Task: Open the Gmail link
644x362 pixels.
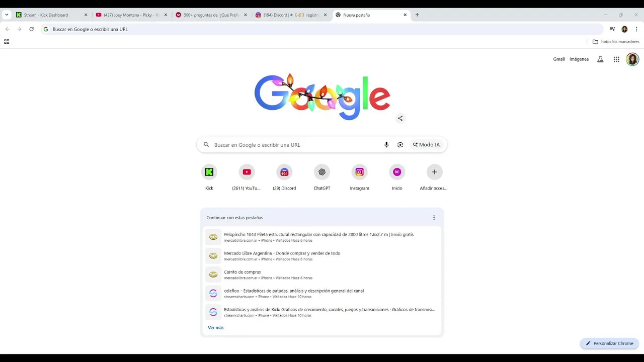Action: click(559, 59)
